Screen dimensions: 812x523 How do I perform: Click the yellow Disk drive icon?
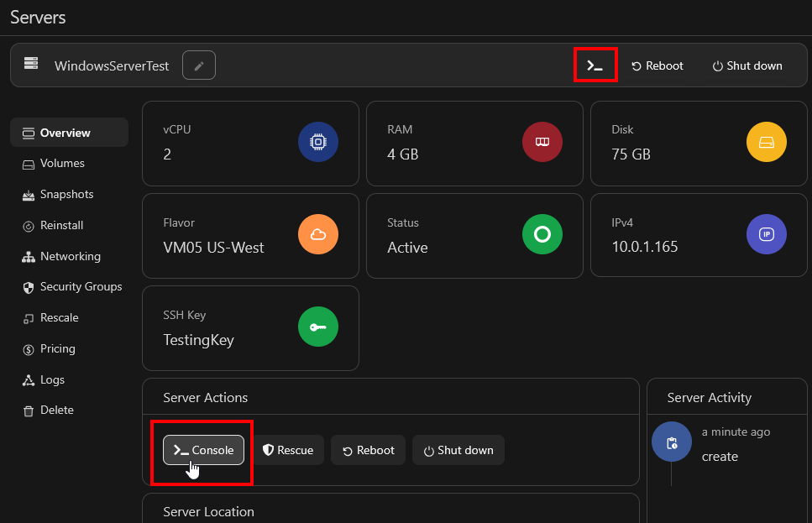click(x=767, y=143)
